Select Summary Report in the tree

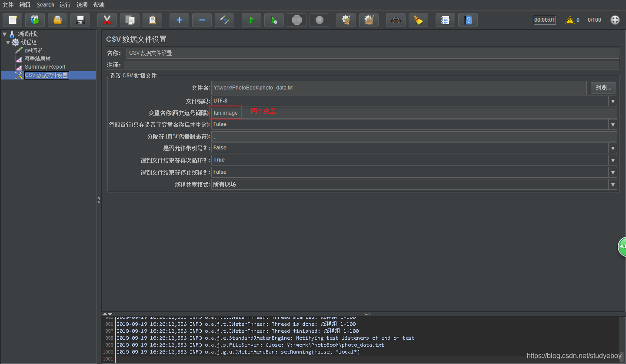coord(45,67)
